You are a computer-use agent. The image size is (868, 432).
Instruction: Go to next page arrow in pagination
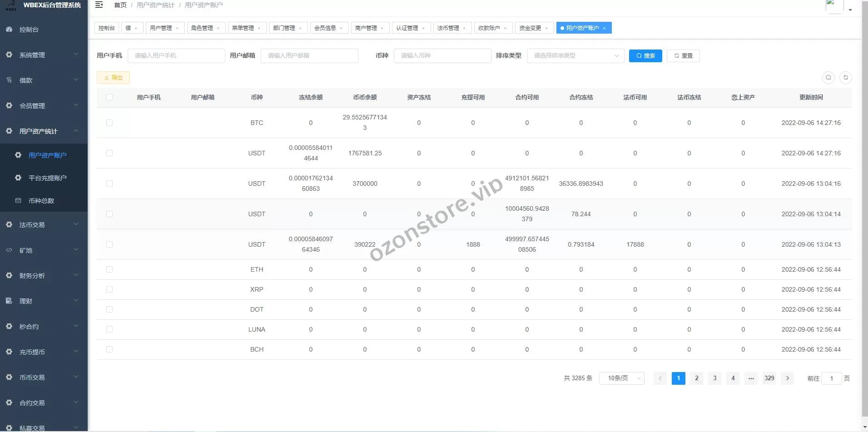point(787,378)
